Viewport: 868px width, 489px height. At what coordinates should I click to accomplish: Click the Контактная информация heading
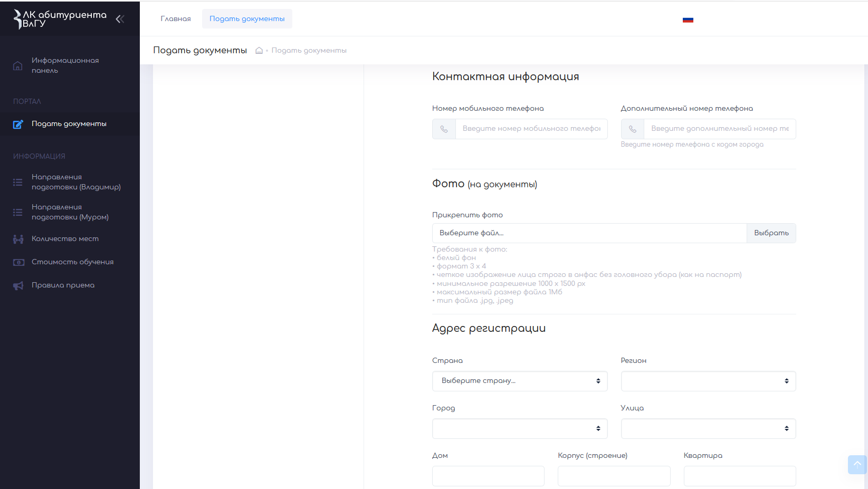[x=505, y=76]
